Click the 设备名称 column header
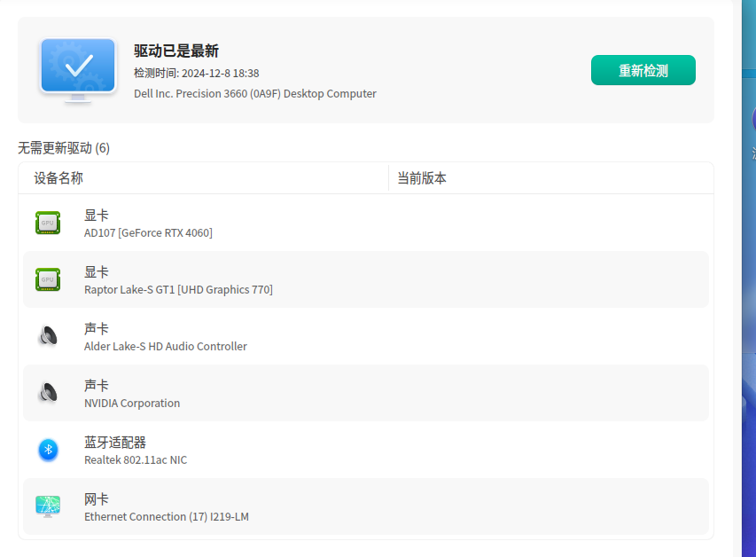756x557 pixels. tap(58, 178)
